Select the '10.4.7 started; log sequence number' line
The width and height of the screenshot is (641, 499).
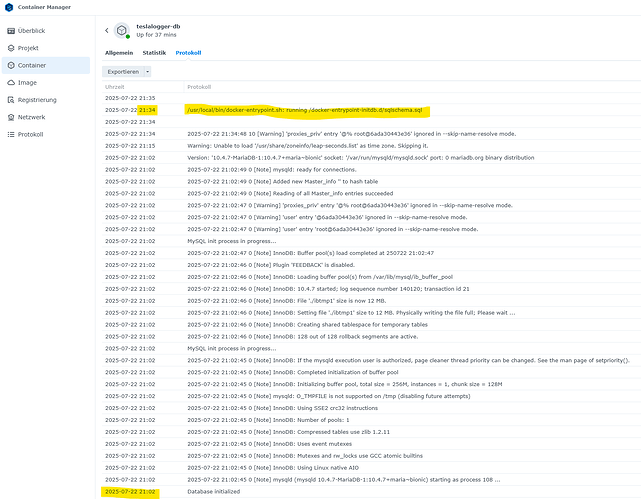coord(371,289)
